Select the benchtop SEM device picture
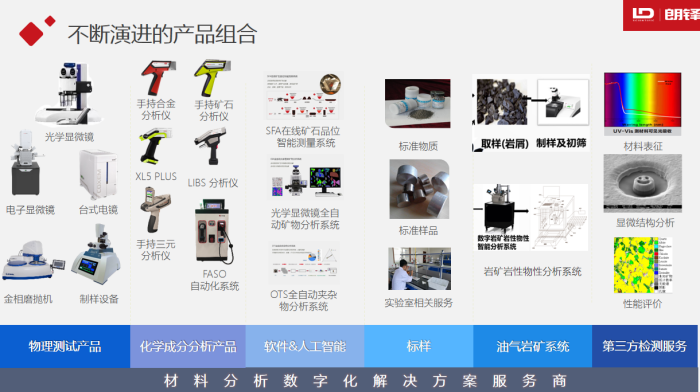The height and width of the screenshot is (392, 700). tap(98, 175)
